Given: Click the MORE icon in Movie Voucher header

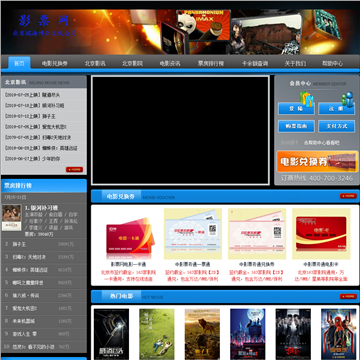Looking at the screenshot, I should pyautogui.click(x=348, y=196).
